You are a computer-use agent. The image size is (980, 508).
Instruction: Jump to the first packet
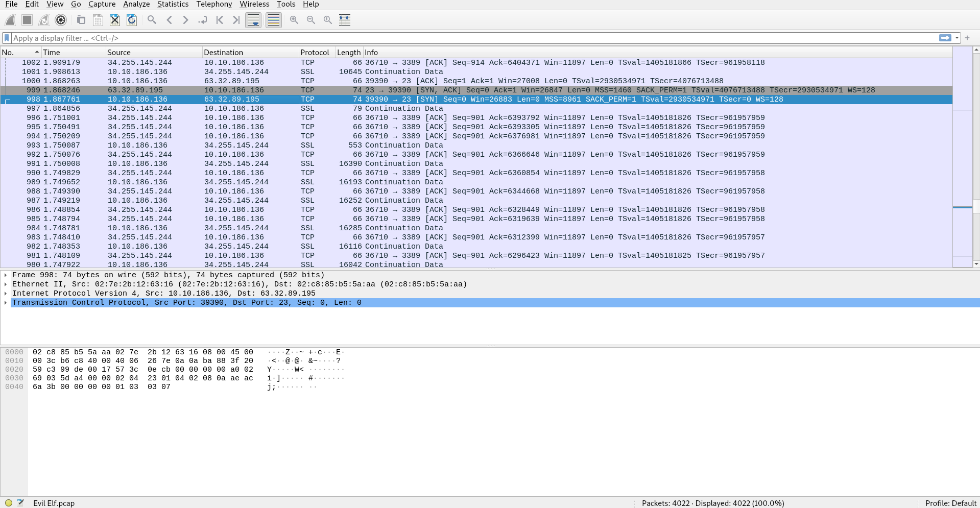tap(220, 20)
